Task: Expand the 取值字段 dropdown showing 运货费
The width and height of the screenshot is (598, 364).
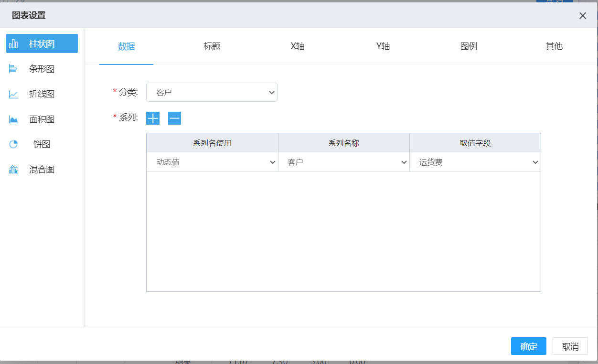Action: pos(475,162)
